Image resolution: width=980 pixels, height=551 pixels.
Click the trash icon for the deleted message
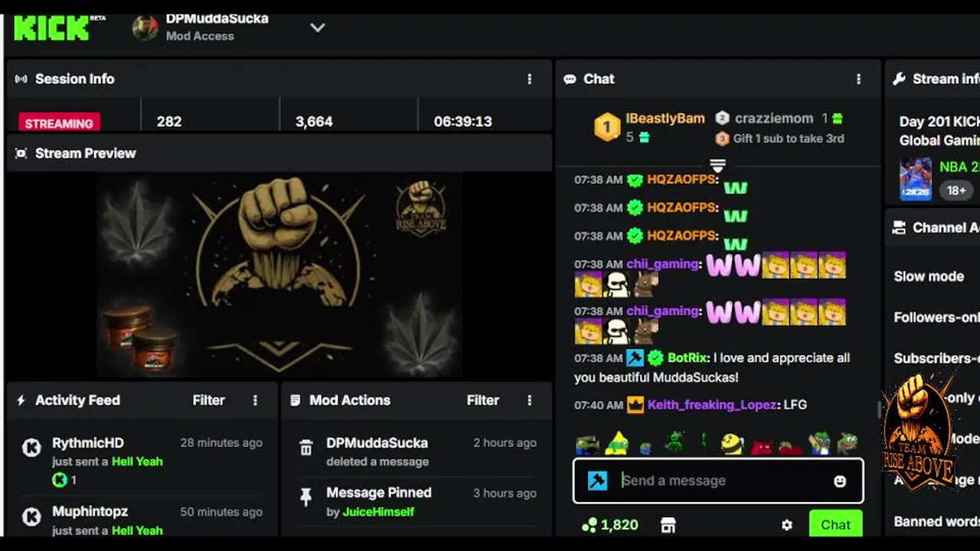[305, 448]
